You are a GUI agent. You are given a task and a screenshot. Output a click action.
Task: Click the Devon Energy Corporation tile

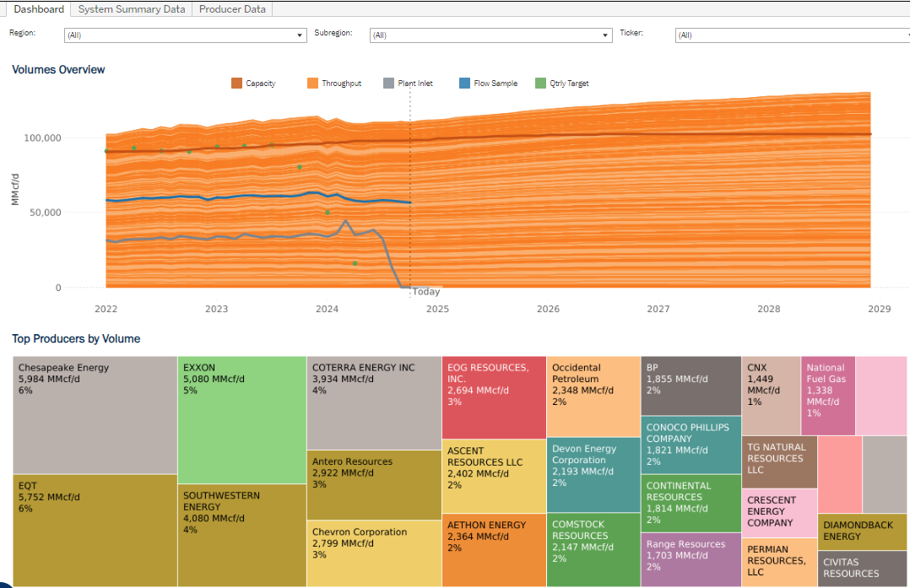point(593,475)
